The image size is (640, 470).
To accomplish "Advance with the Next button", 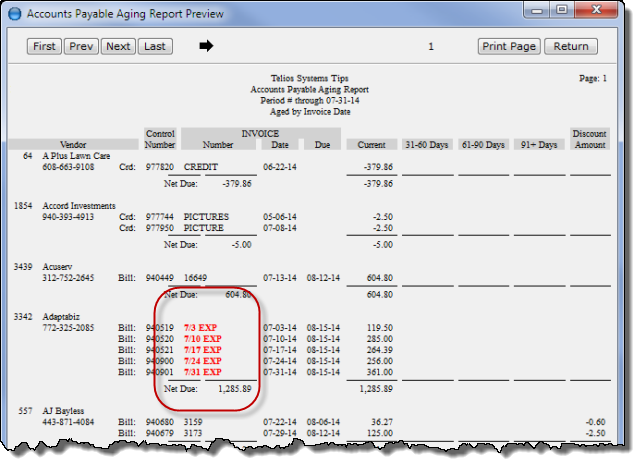I will pyautogui.click(x=118, y=46).
